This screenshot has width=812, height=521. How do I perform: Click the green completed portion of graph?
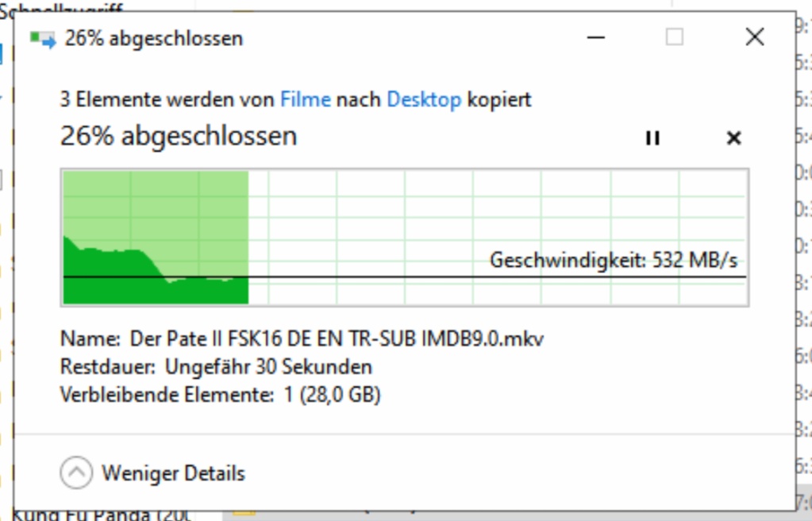click(156, 237)
